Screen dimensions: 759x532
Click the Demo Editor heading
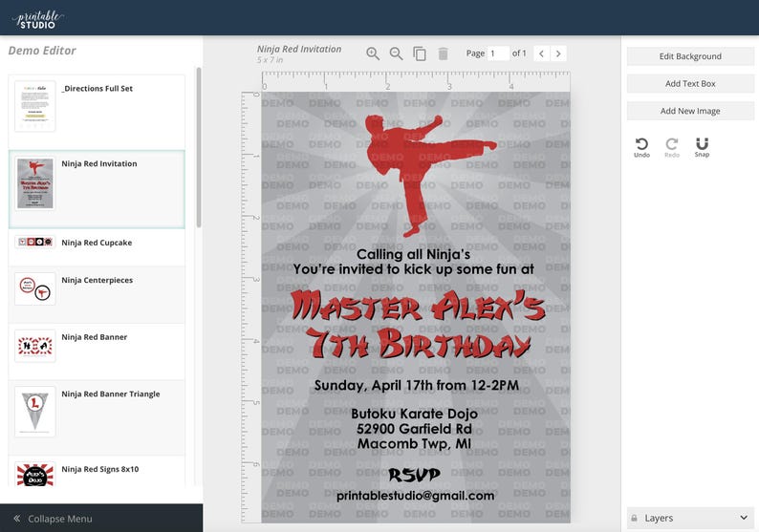(x=42, y=51)
